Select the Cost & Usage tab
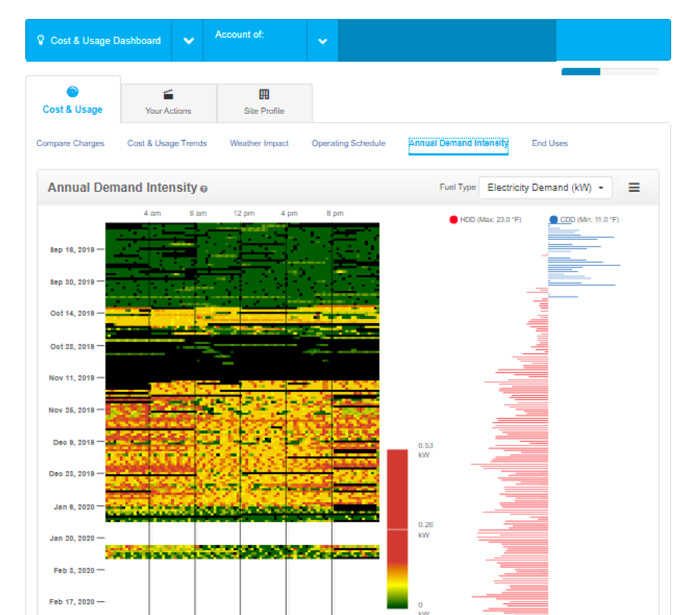This screenshot has width=700, height=615. pyautogui.click(x=73, y=100)
